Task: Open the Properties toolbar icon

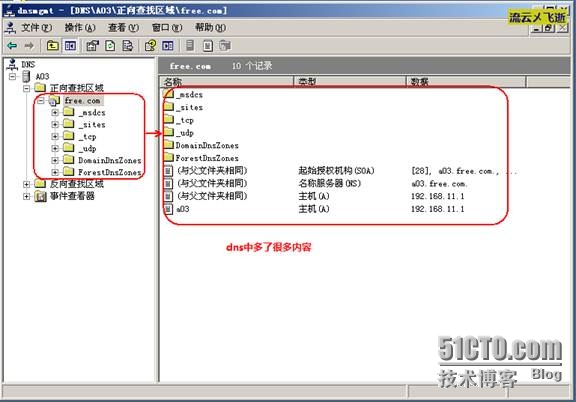Action: [x=92, y=46]
